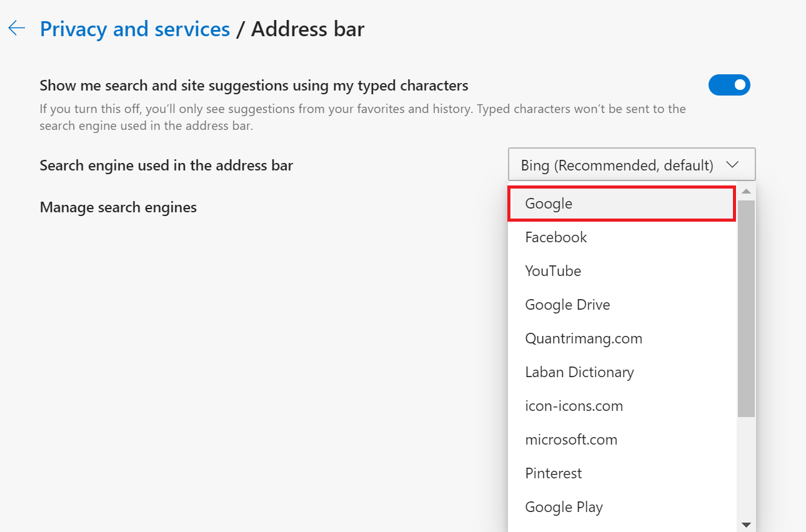Select microsoft.com in the list
Image resolution: width=806 pixels, height=532 pixels.
pos(622,440)
